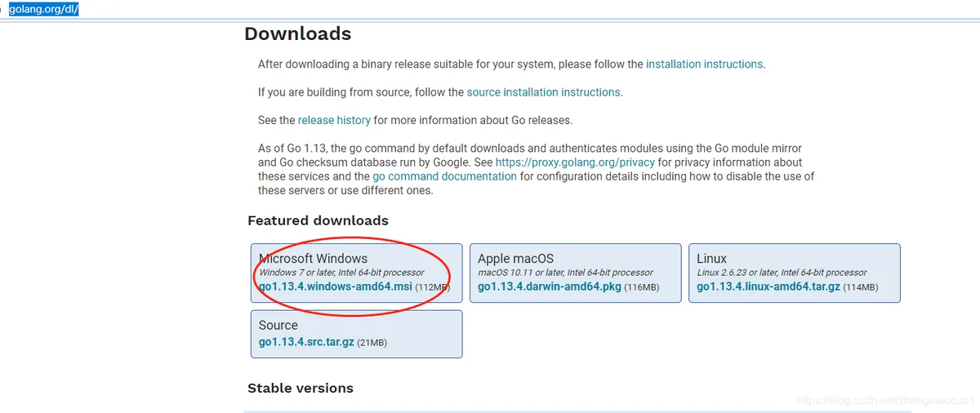Download go1.13.4.darwin-amd64.pkg
The image size is (980, 413).
click(550, 287)
